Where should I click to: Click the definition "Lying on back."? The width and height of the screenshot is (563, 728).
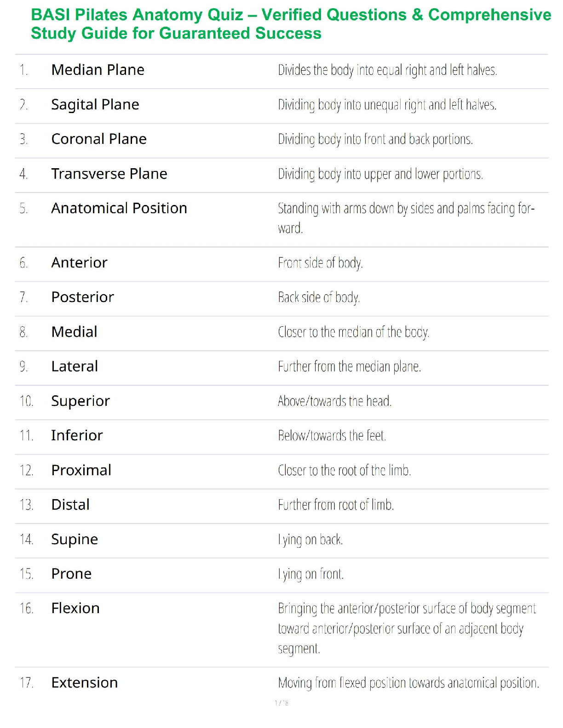[310, 539]
